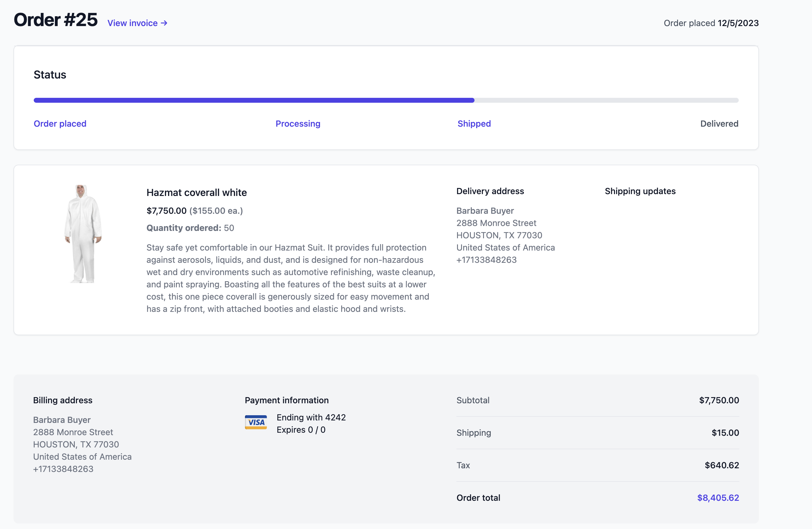The width and height of the screenshot is (812, 529).
Task: Click the View invoice link
Action: pyautogui.click(x=133, y=23)
